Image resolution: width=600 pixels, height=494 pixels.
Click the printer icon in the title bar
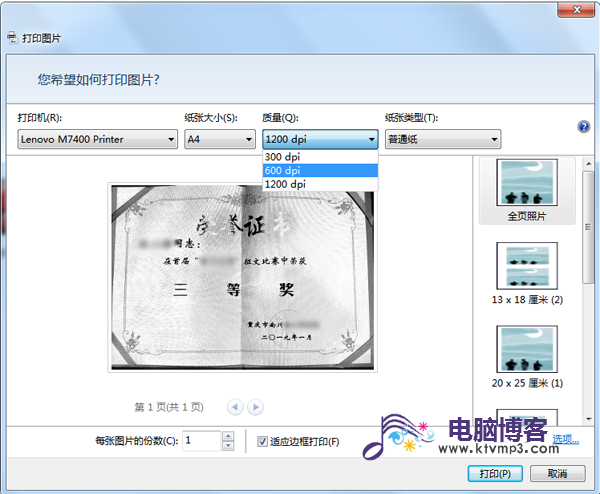click(x=13, y=38)
